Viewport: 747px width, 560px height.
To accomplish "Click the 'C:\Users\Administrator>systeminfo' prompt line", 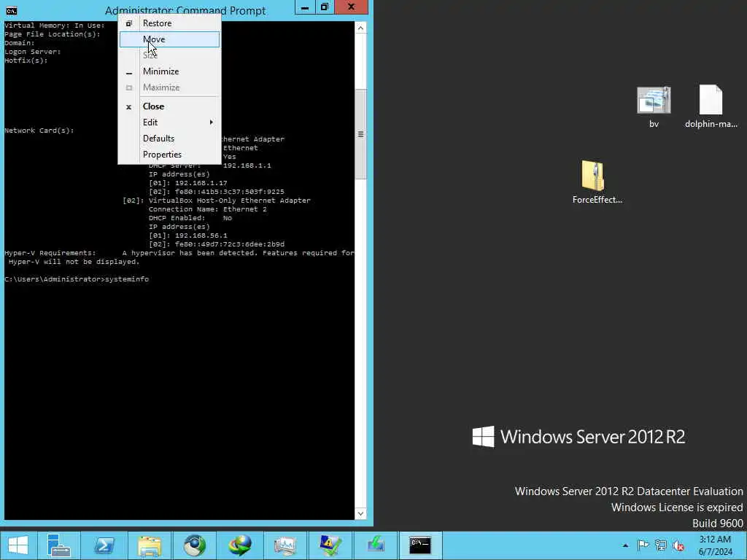I will (x=77, y=279).
